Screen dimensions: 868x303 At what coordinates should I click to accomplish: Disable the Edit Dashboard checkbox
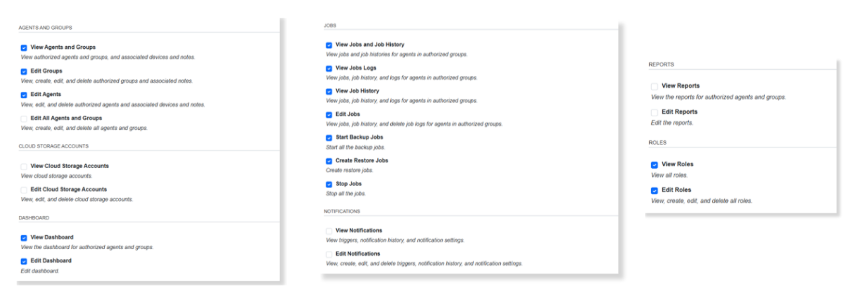click(x=24, y=261)
